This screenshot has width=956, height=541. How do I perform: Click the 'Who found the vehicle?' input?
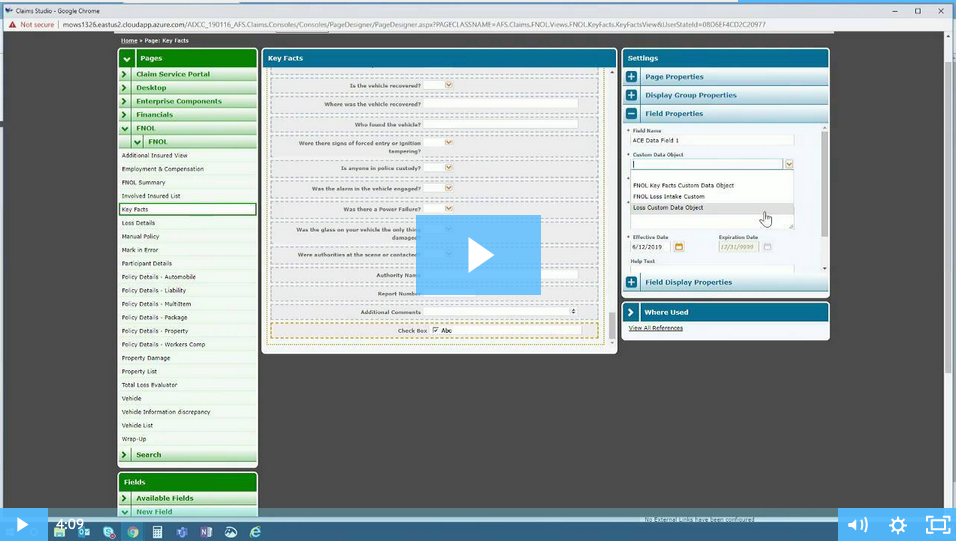501,124
